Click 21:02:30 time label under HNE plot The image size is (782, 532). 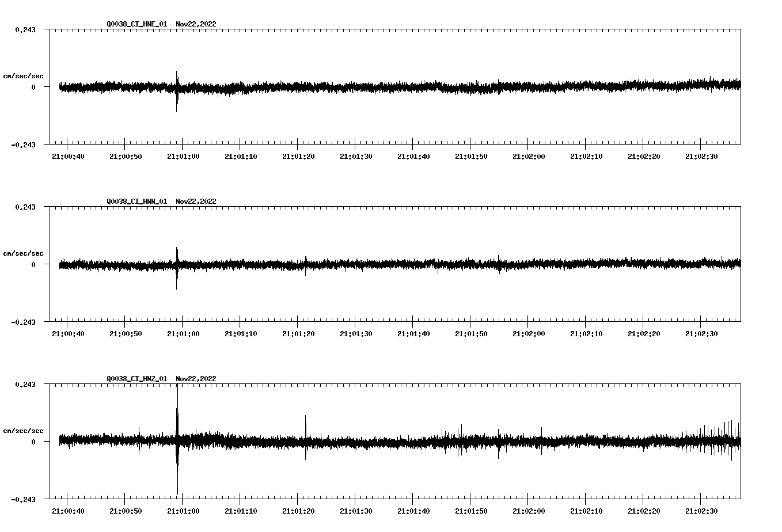click(x=701, y=157)
